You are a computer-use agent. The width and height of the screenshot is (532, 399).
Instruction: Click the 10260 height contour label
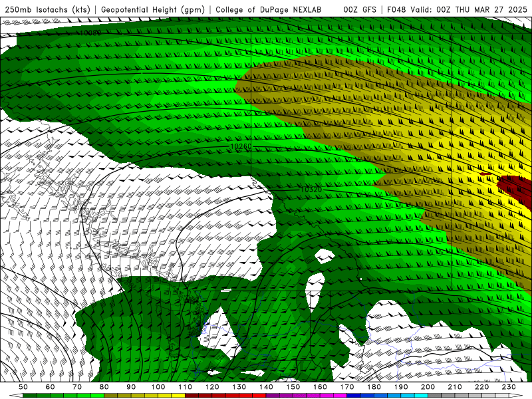241,146
